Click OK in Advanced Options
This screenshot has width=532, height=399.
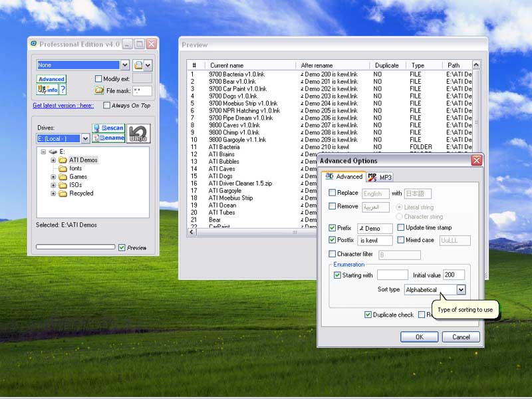[x=420, y=337]
